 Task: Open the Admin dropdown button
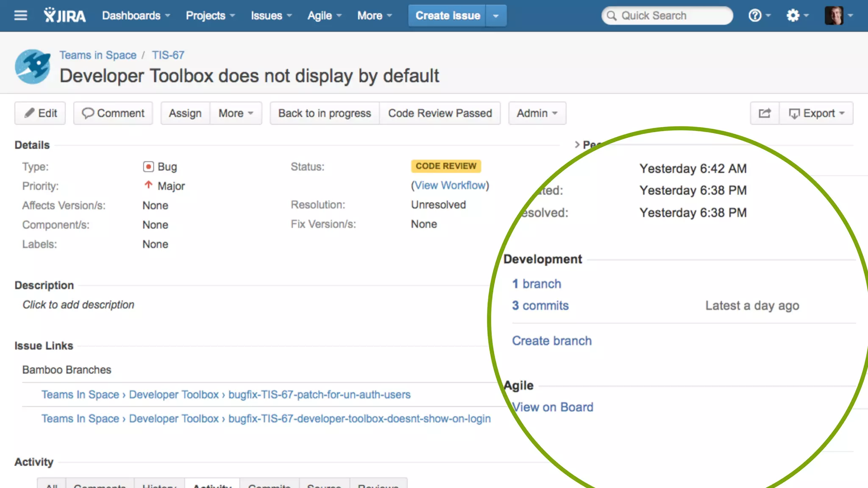[x=537, y=114]
